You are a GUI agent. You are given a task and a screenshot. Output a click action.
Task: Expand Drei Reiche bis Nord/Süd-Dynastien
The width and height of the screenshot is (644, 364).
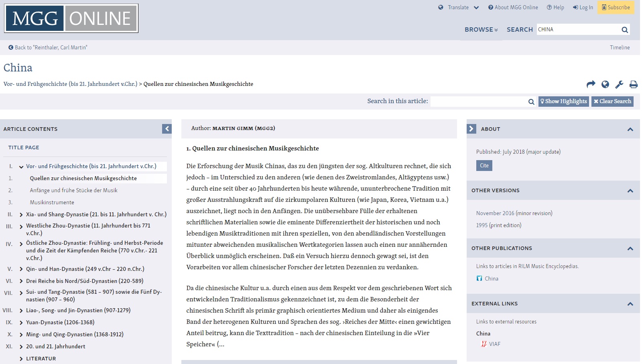pyautogui.click(x=21, y=281)
